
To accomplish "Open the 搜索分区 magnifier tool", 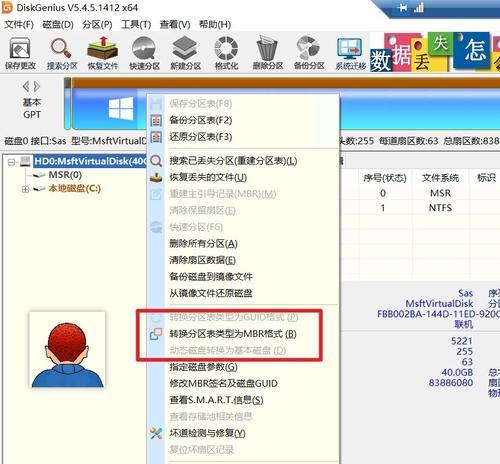I will (62, 53).
